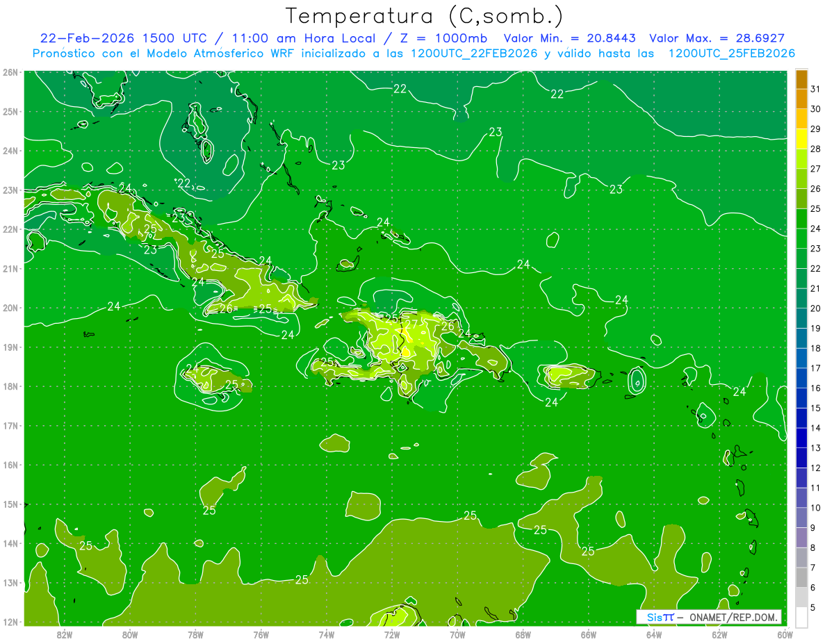Click the legend value 17
Image resolution: width=834 pixels, height=644 pixels.
pos(815,368)
